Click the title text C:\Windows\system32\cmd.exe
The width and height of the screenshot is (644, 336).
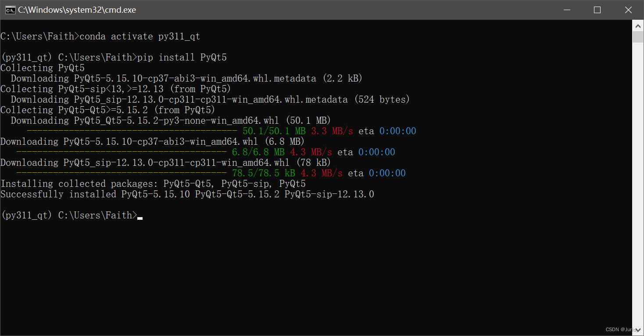tap(77, 10)
